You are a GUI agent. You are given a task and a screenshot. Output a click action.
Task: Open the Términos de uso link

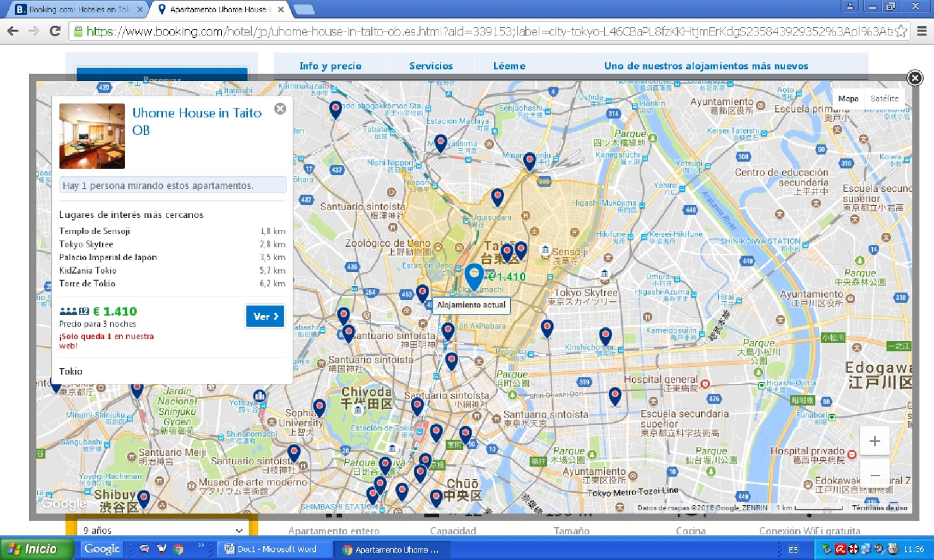coord(879,508)
